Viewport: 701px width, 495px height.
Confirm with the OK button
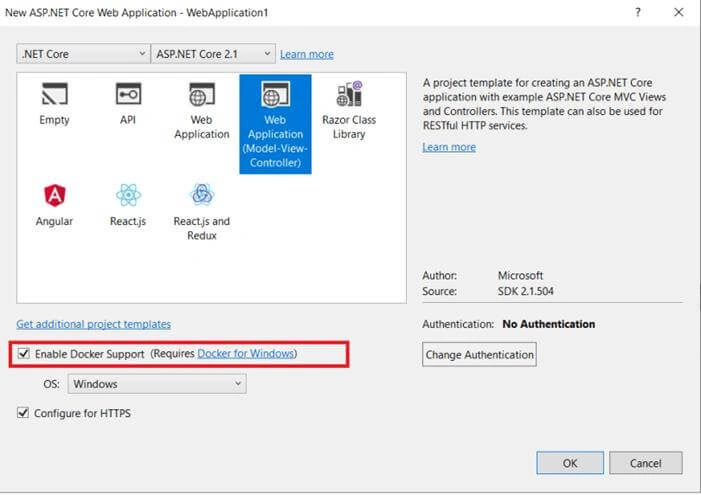570,463
